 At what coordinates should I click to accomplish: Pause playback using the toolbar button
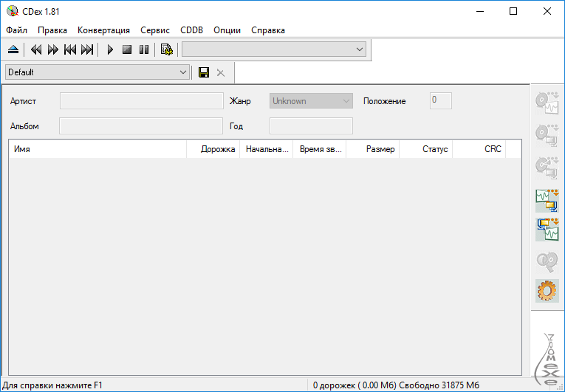point(144,49)
